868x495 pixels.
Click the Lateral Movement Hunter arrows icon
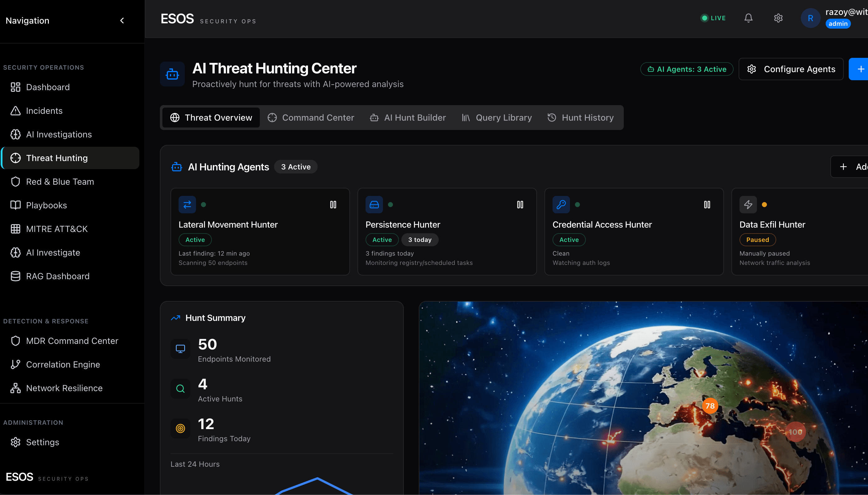pyautogui.click(x=187, y=205)
